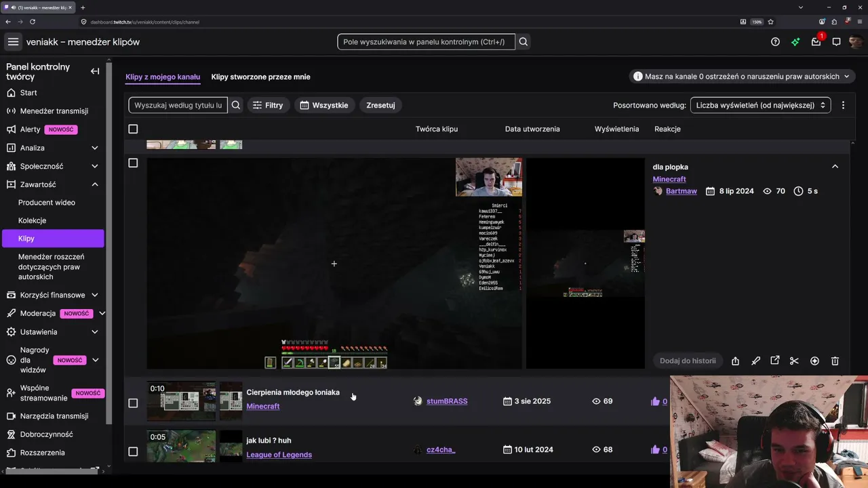The width and height of the screenshot is (868, 488).
Task: Open the stumBRASS creator link
Action: 447,401
